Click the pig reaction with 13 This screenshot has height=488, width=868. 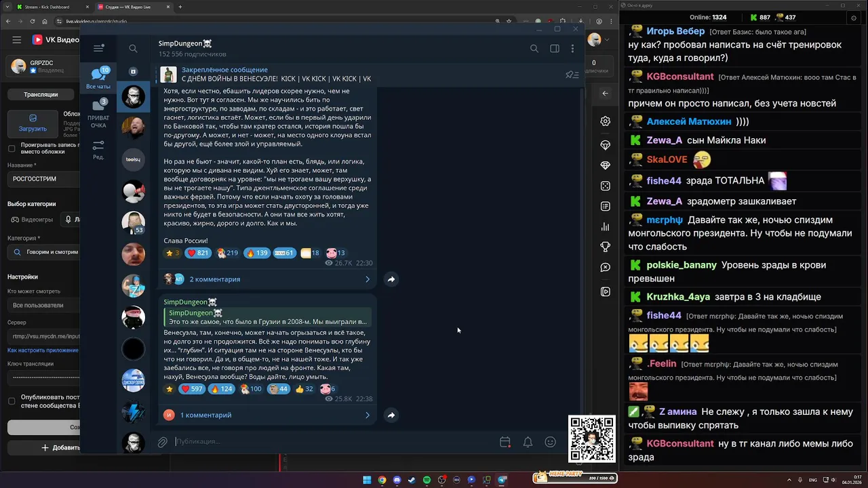click(336, 253)
